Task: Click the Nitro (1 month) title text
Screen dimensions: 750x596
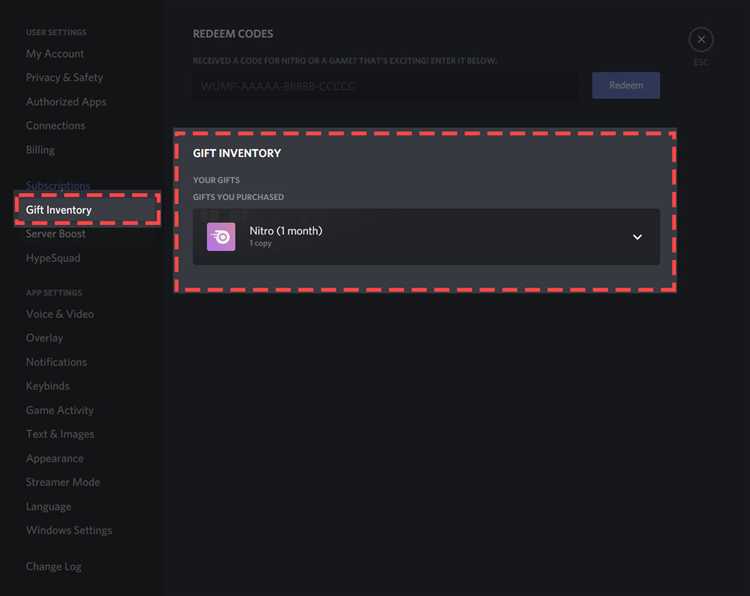Action: 286,231
